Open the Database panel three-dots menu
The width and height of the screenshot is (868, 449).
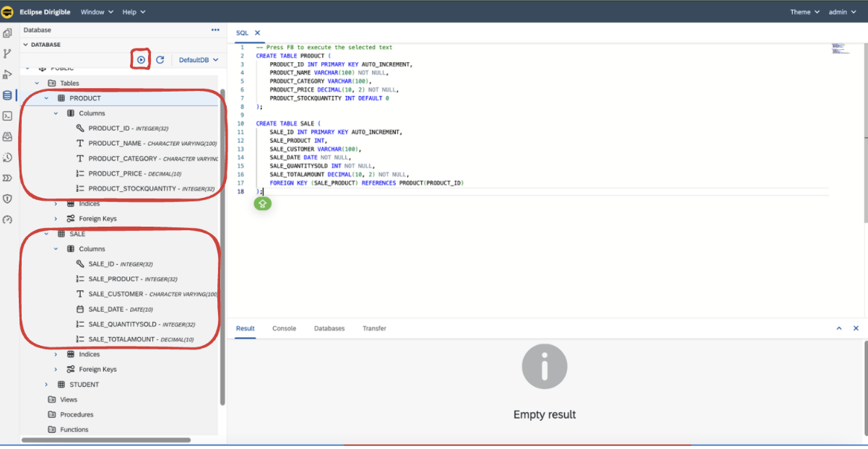(x=215, y=30)
